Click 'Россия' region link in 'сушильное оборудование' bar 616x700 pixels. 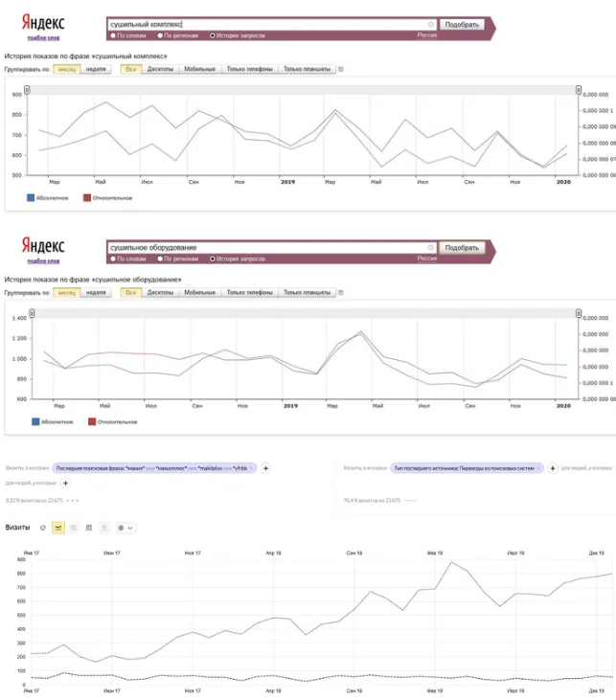(x=427, y=259)
